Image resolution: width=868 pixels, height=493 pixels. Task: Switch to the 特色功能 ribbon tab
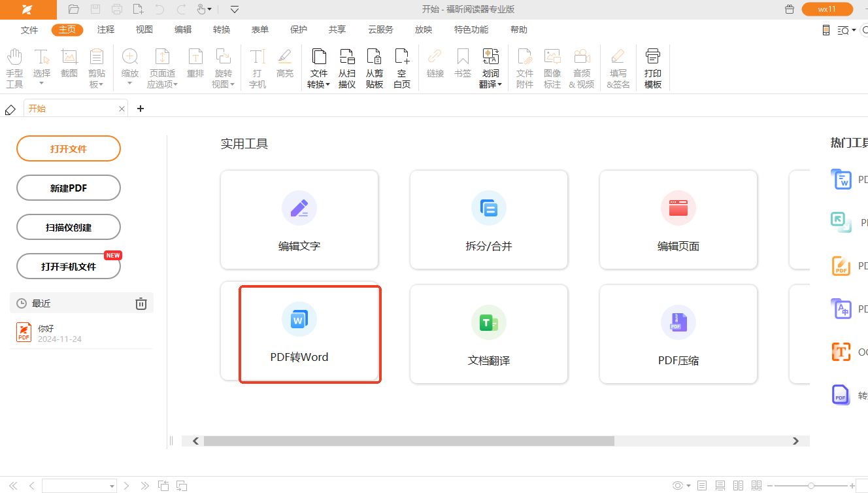tap(471, 30)
